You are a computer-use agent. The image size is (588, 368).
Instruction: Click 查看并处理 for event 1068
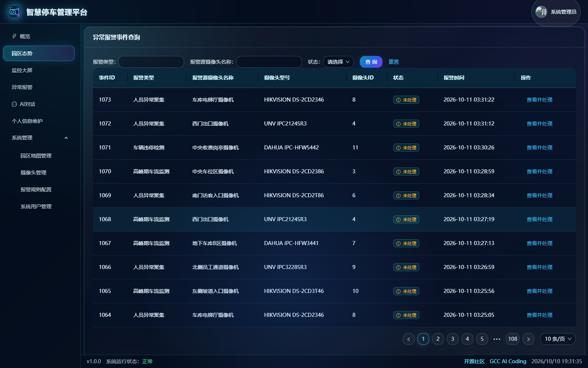(x=539, y=219)
